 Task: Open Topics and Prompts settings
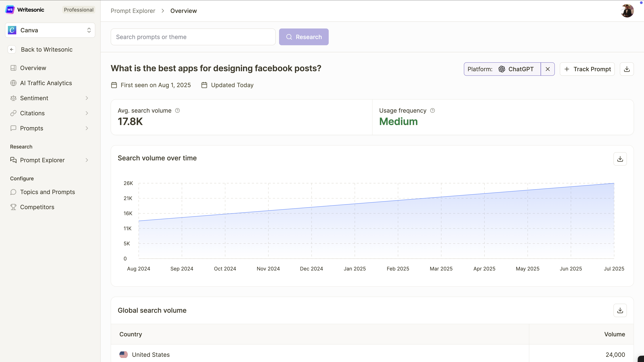47,192
